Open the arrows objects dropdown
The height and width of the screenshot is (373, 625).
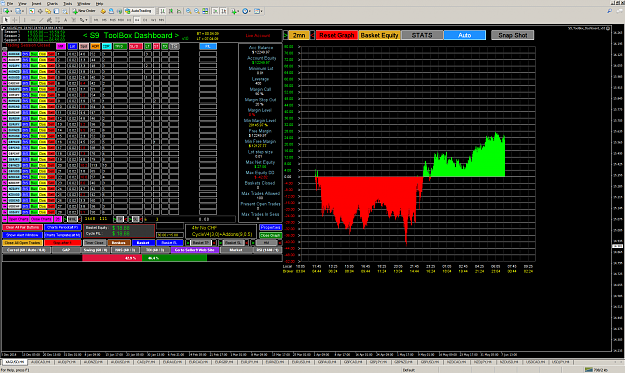[86, 20]
